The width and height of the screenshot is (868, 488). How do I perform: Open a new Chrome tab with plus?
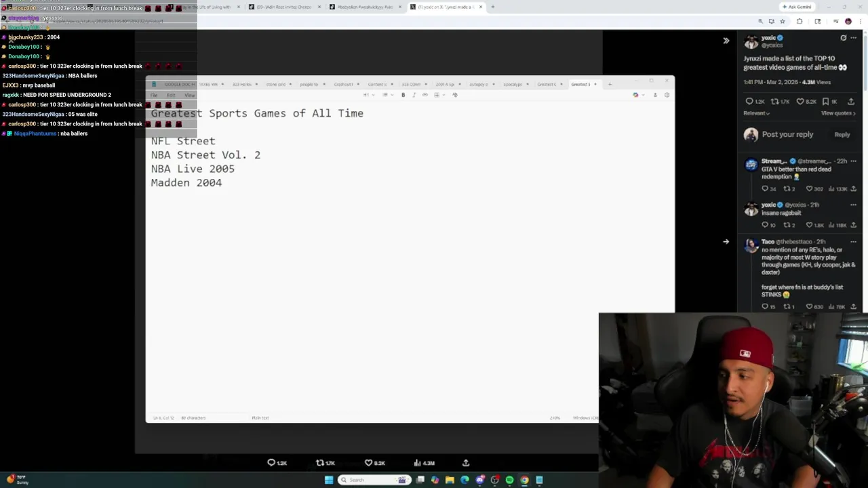point(492,7)
